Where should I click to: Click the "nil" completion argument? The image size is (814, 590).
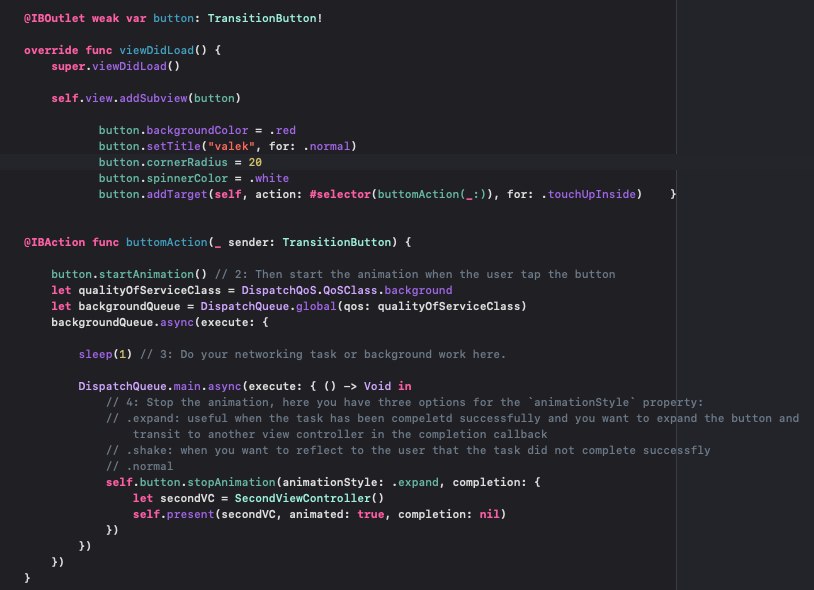point(490,515)
